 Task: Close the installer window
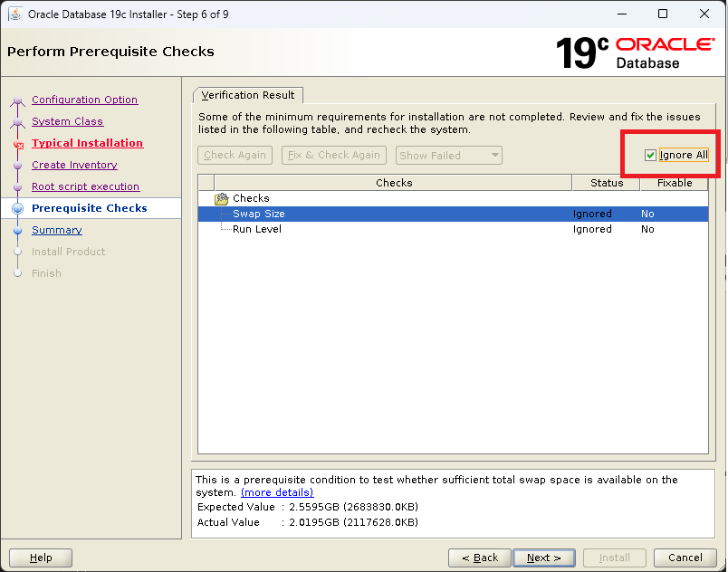[x=704, y=14]
